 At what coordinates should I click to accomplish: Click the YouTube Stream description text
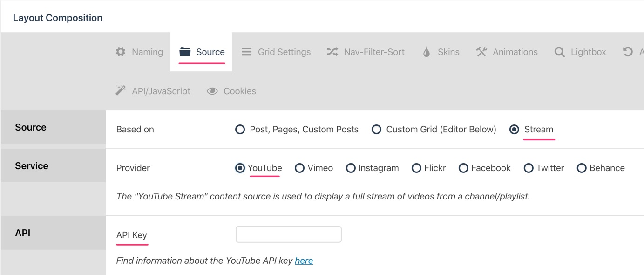tap(323, 196)
